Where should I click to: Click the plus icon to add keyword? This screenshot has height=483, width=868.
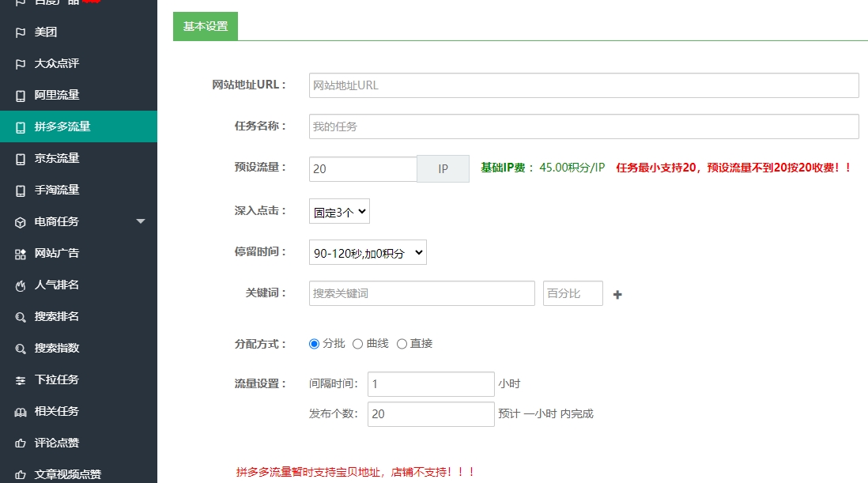(617, 294)
